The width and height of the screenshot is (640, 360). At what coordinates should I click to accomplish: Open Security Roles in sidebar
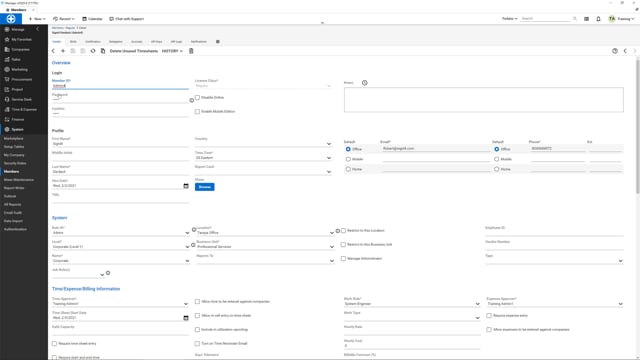15,163
